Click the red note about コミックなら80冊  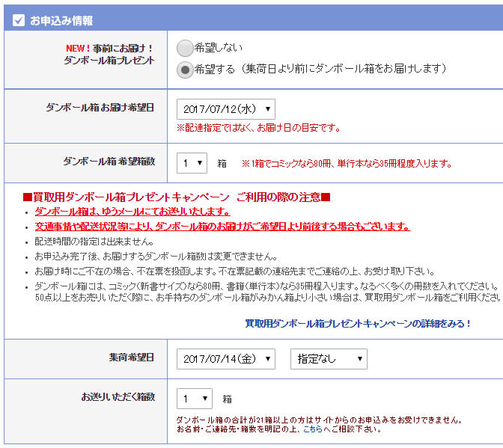[x=346, y=163]
